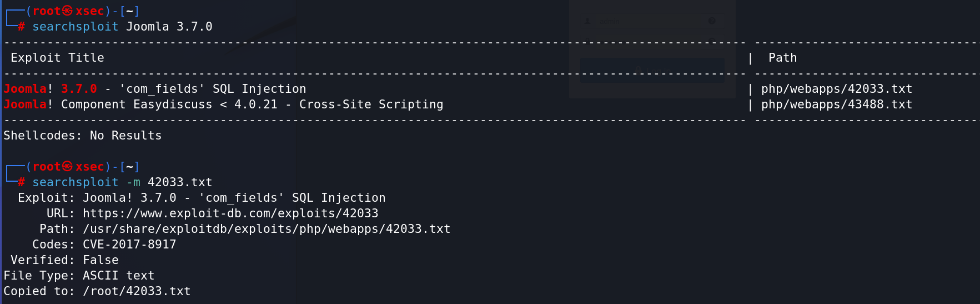The height and width of the screenshot is (304, 980).
Task: Click the skull icon in second prompt
Action: click(x=67, y=166)
